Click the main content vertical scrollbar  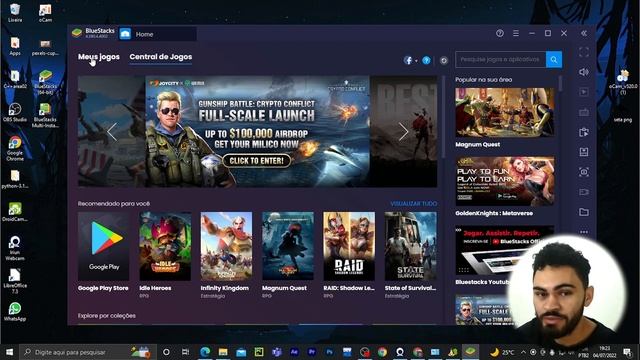pos(443,117)
